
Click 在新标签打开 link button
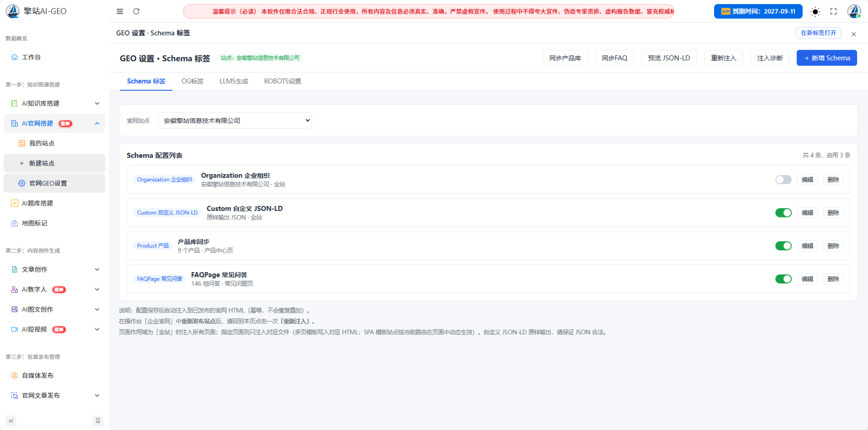(x=818, y=33)
